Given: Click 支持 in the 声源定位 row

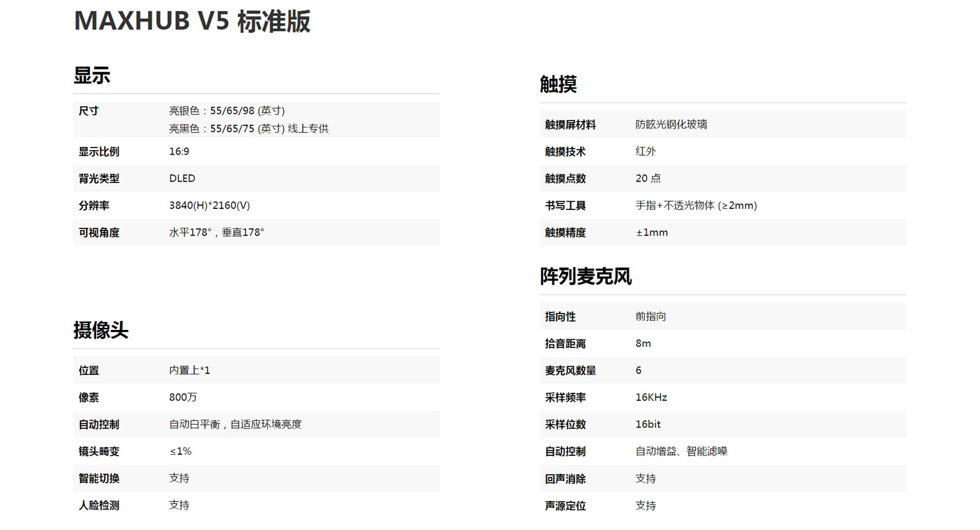Looking at the screenshot, I should pyautogui.click(x=646, y=506).
